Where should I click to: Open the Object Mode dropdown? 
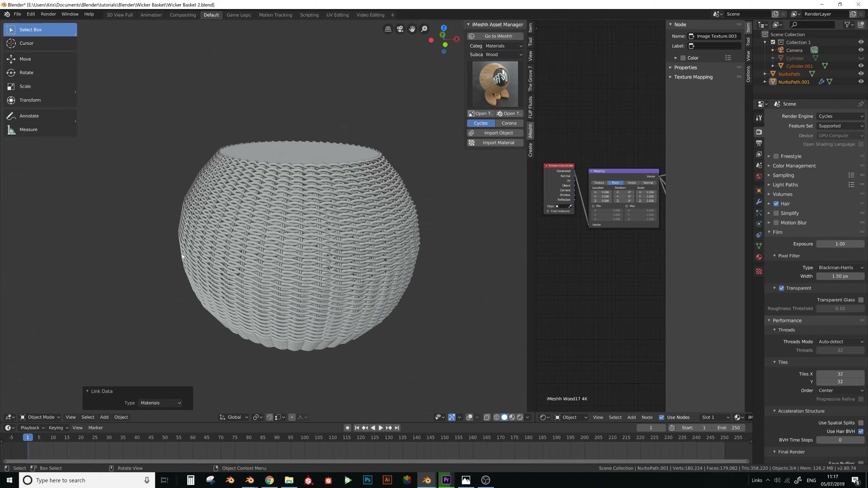pyautogui.click(x=40, y=418)
